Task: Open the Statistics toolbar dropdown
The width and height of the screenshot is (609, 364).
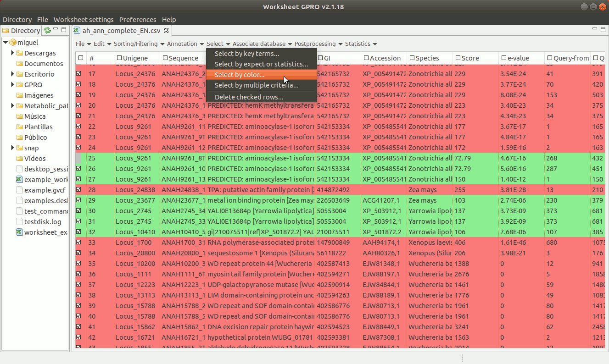Action: [361, 44]
